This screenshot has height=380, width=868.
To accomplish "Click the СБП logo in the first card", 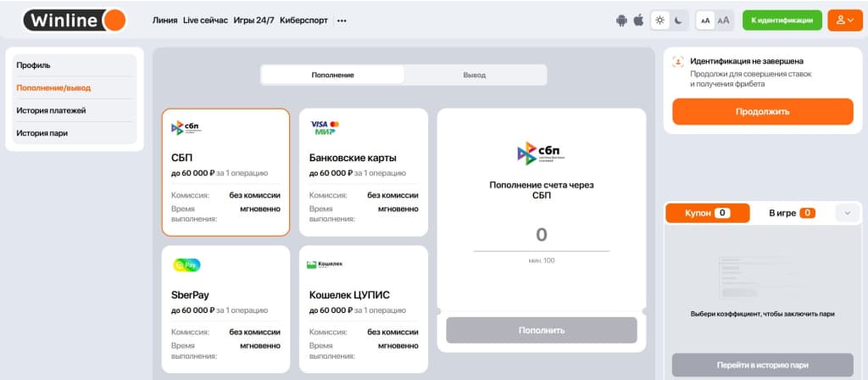I will [x=186, y=128].
